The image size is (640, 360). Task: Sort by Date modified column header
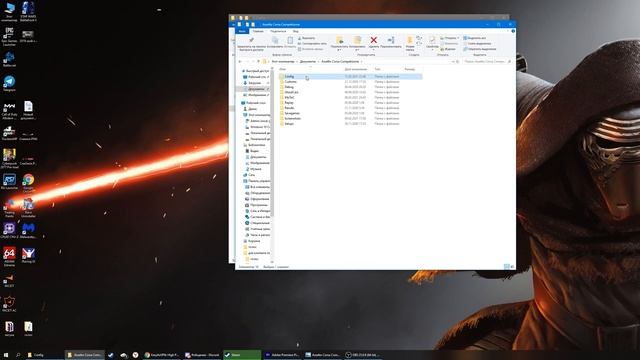355,69
